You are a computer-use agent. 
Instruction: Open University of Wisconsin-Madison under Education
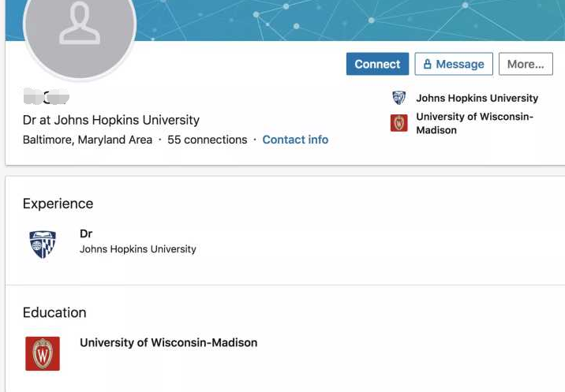coord(169,342)
